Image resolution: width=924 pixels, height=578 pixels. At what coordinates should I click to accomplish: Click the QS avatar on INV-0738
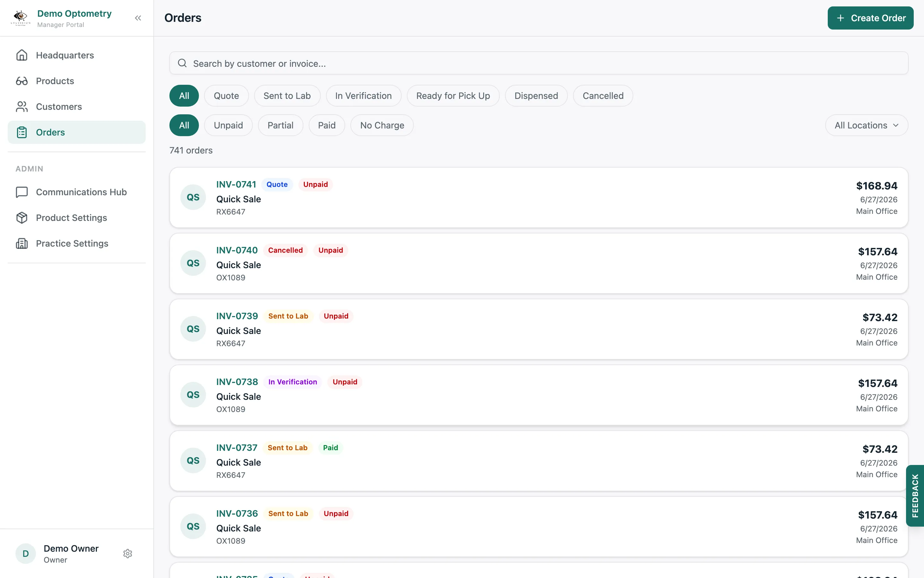coord(193,395)
